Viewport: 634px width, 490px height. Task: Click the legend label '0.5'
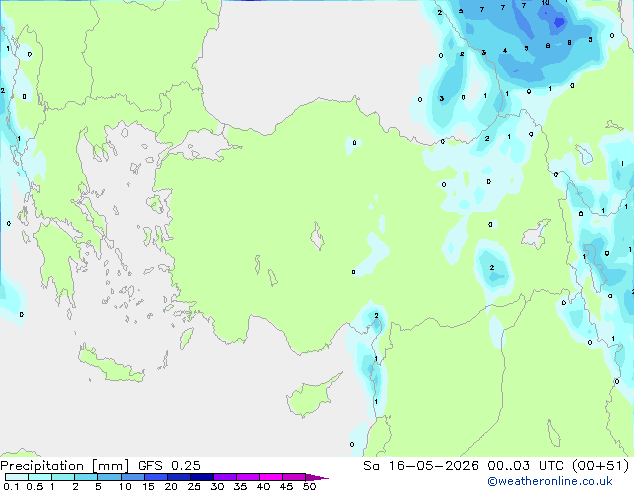[x=35, y=486]
